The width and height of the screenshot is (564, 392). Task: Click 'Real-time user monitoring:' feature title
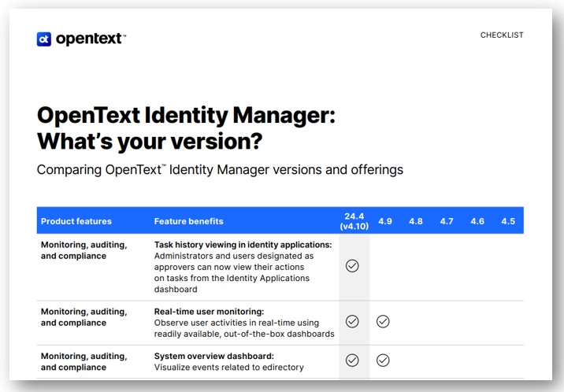(209, 312)
